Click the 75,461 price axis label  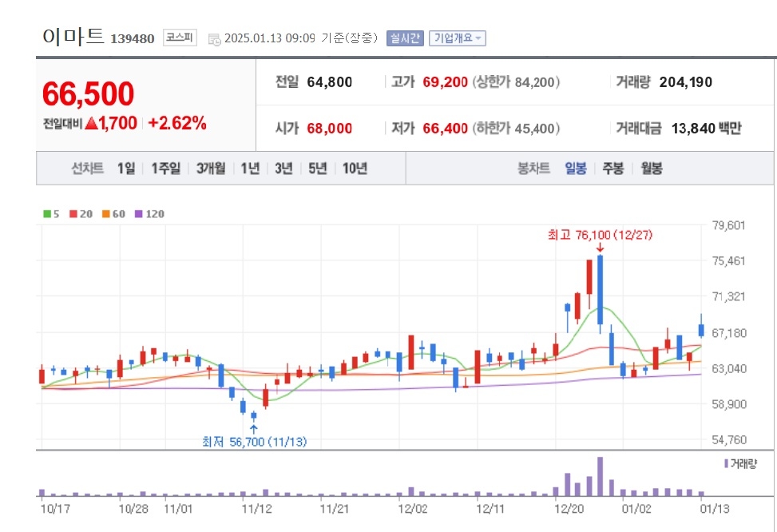pos(729,260)
